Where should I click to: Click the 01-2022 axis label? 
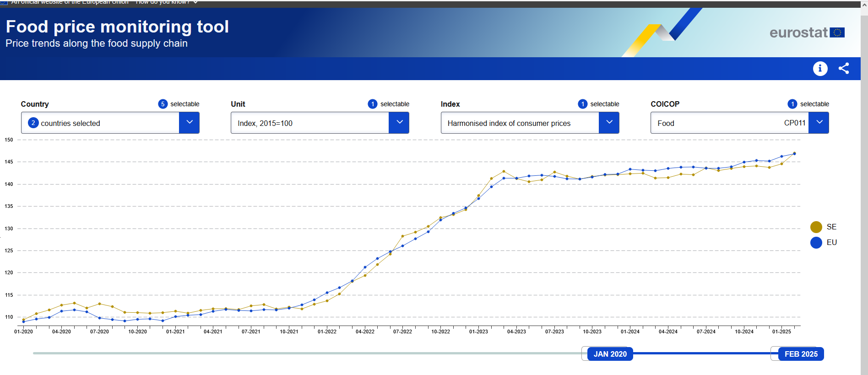click(327, 332)
